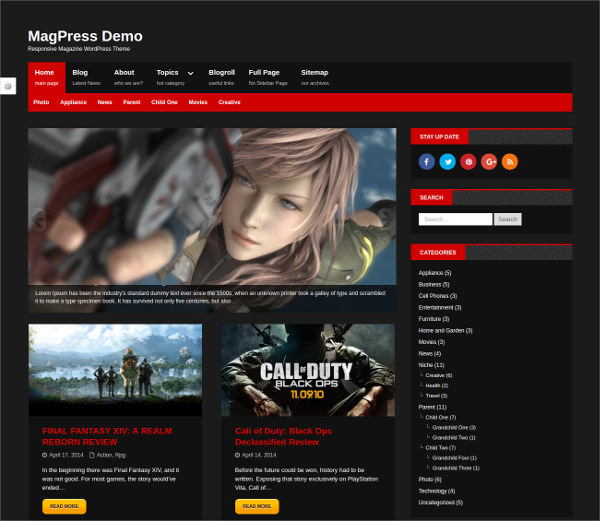Open the Twitter social icon
The image size is (600, 521).
(448, 162)
